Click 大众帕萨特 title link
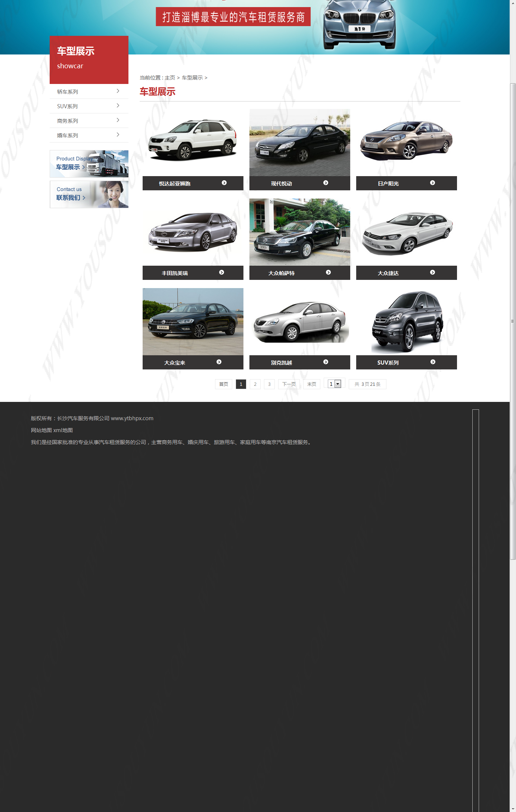The width and height of the screenshot is (516, 812). [282, 273]
